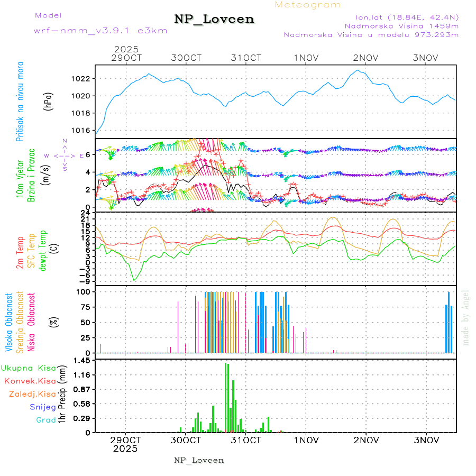This screenshot has width=476, height=476.
Task: Click the Konvek.Kisa legend entry
Action: click(x=30, y=381)
